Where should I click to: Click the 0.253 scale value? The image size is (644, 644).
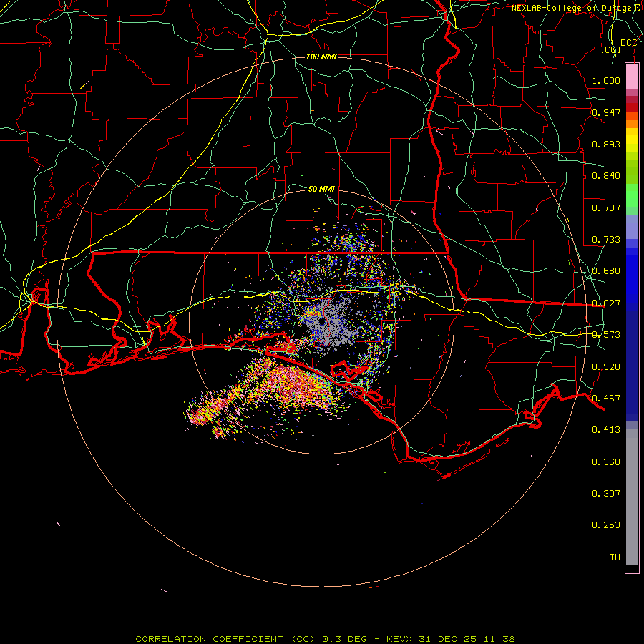click(x=606, y=525)
